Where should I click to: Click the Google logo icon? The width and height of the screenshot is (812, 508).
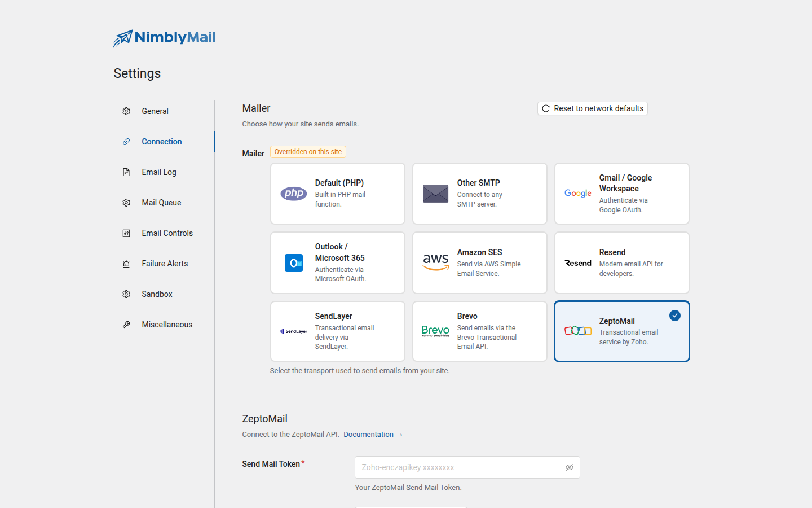pos(578,194)
